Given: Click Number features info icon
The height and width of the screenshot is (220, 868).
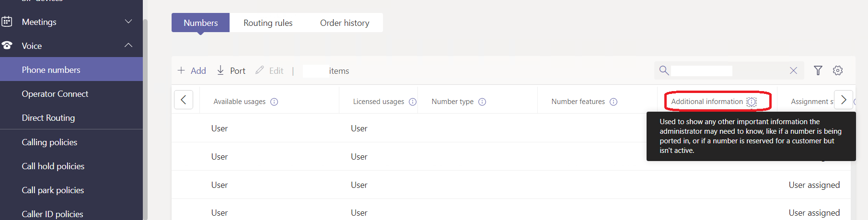Looking at the screenshot, I should point(613,102).
